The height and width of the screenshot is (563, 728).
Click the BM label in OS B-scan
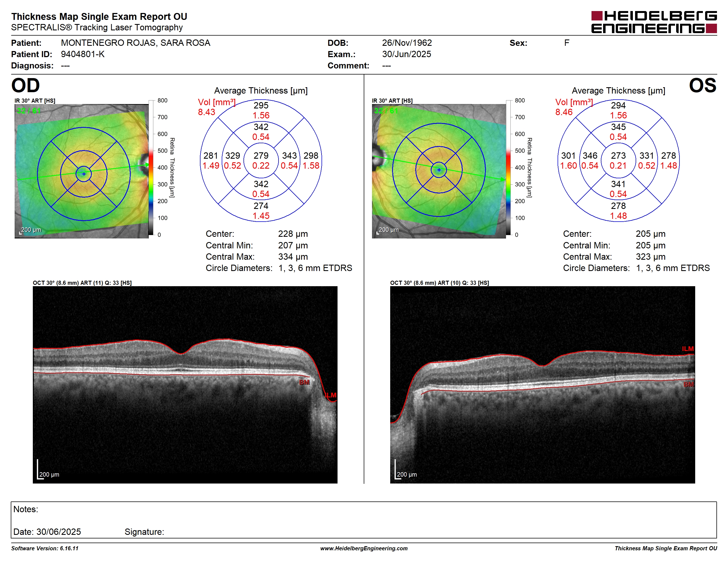pyautogui.click(x=689, y=384)
